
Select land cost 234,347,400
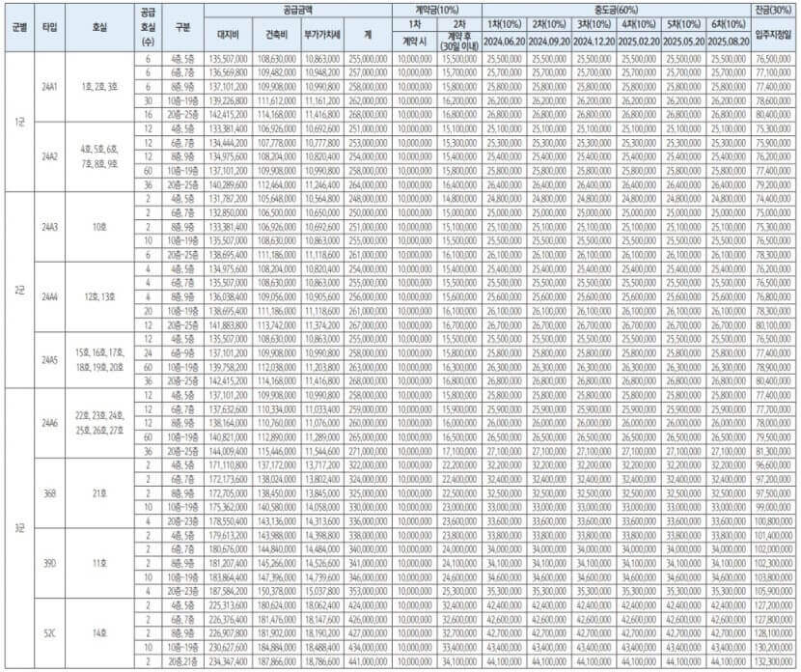tap(229, 661)
